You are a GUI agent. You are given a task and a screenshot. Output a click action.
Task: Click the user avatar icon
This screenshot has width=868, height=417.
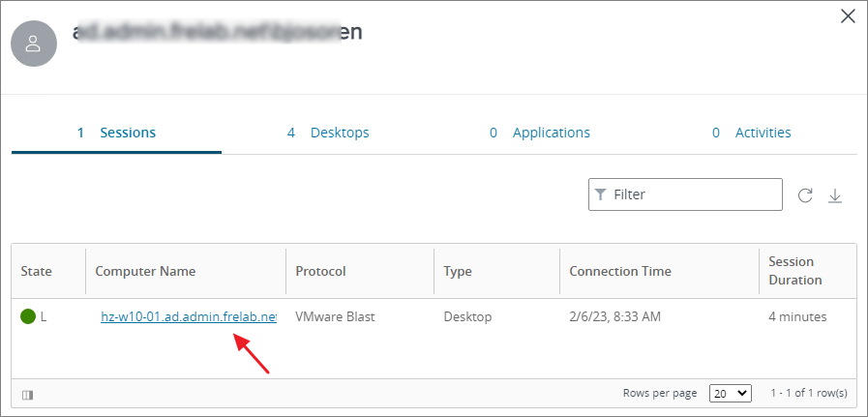(x=34, y=43)
